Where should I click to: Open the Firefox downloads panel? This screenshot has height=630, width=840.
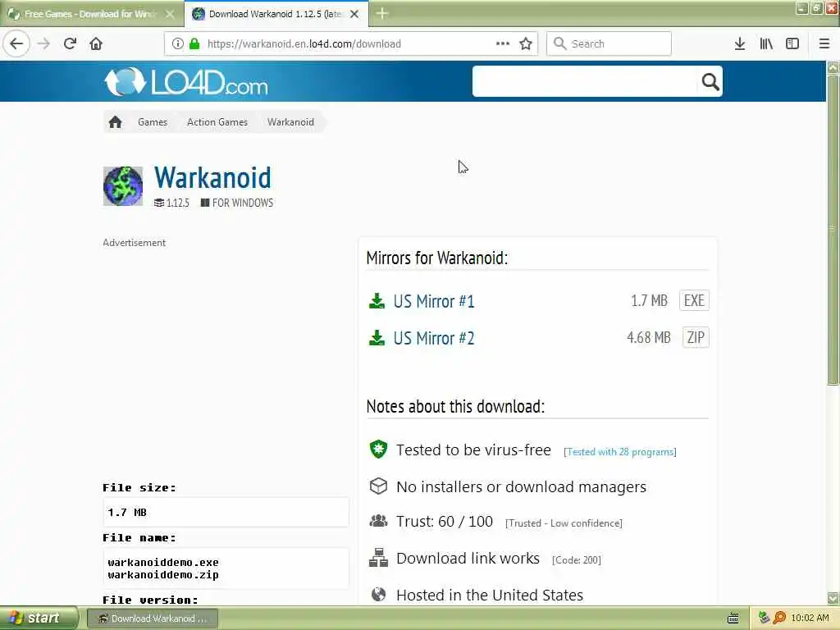tap(740, 43)
